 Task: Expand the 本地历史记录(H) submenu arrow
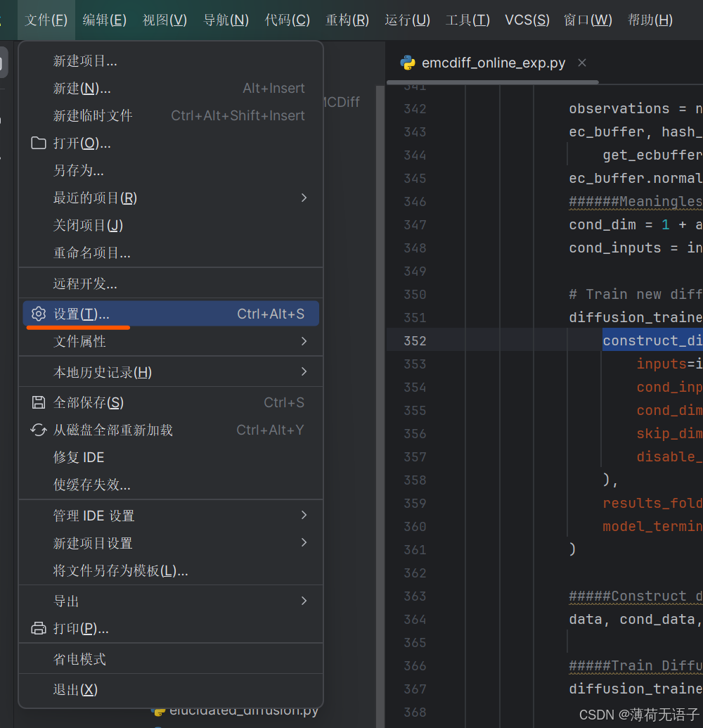pyautogui.click(x=304, y=372)
